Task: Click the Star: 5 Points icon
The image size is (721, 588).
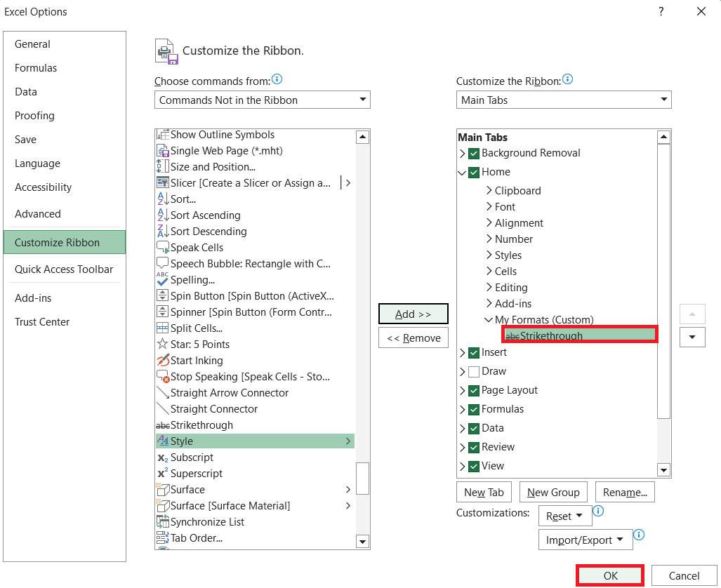Action: click(x=163, y=344)
